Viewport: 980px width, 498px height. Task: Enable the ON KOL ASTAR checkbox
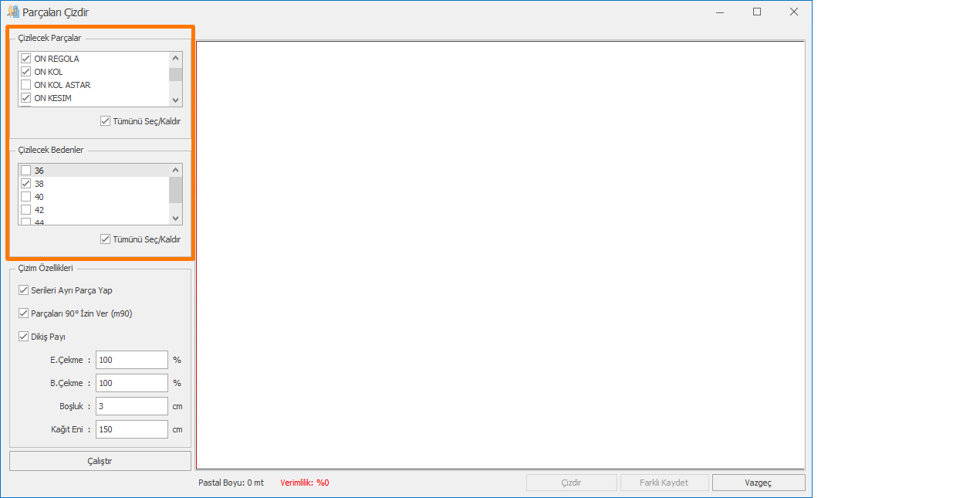(25, 85)
